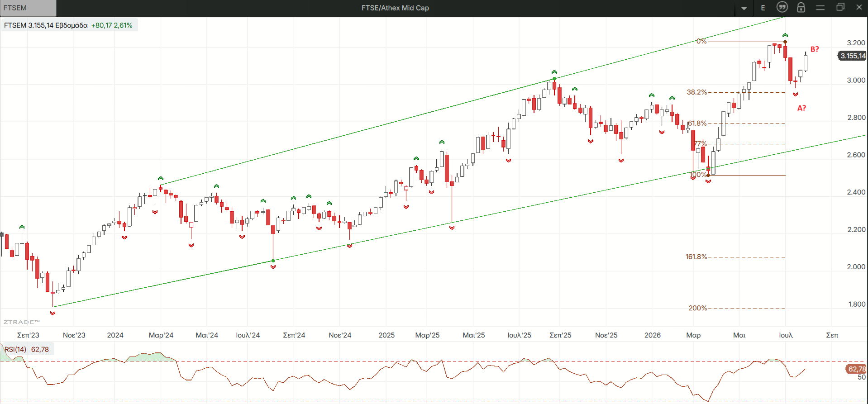This screenshot has width=868, height=404.
Task: Select the lower channel line's green anchor near Σεπ'24
Action: click(x=273, y=261)
